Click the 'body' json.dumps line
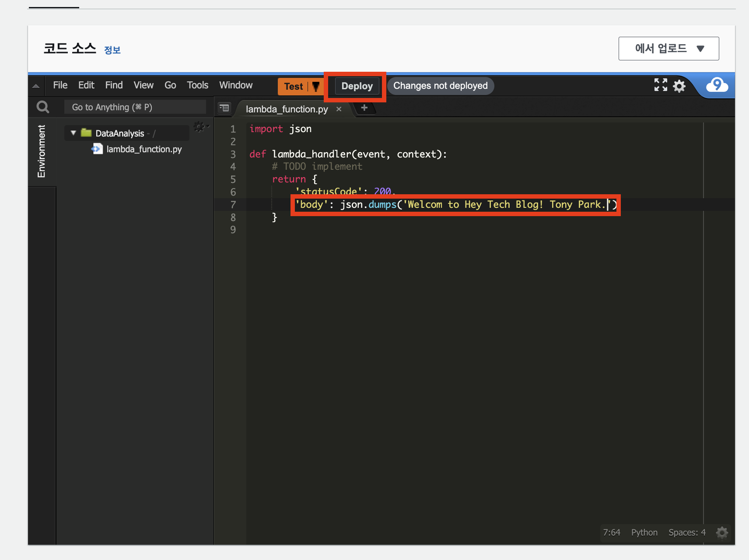The width and height of the screenshot is (749, 560). 455,205
